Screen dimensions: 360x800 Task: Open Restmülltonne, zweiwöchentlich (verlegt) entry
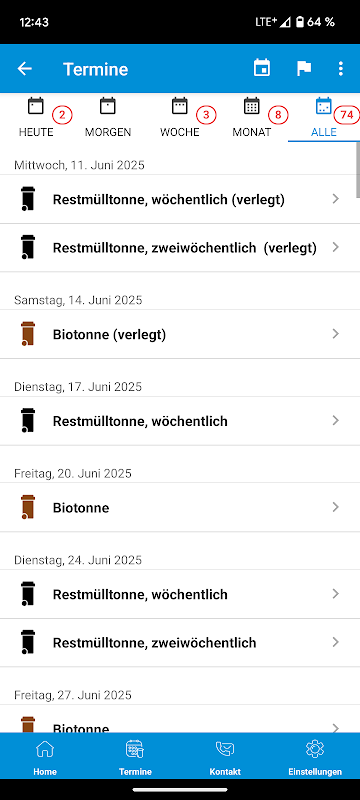(x=180, y=247)
